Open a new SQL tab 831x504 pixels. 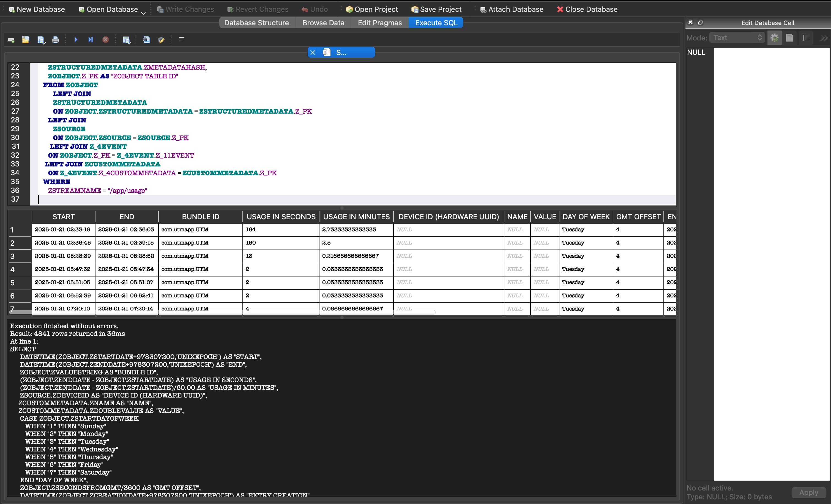point(11,40)
